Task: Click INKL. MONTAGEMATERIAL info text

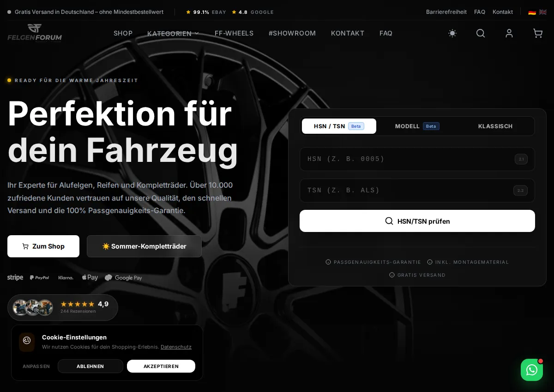Action: click(x=472, y=262)
